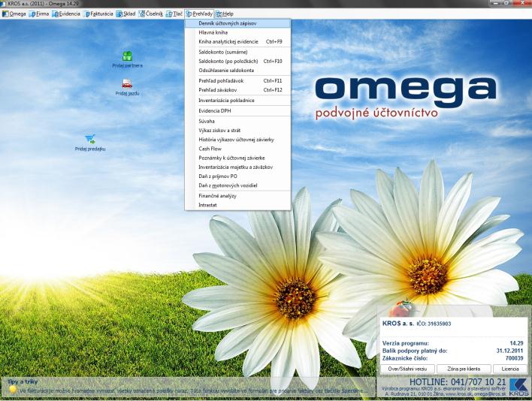Viewport: 532px width, 401px height.
Task: Close the Prehľady menu from menu bar
Action: click(200, 14)
